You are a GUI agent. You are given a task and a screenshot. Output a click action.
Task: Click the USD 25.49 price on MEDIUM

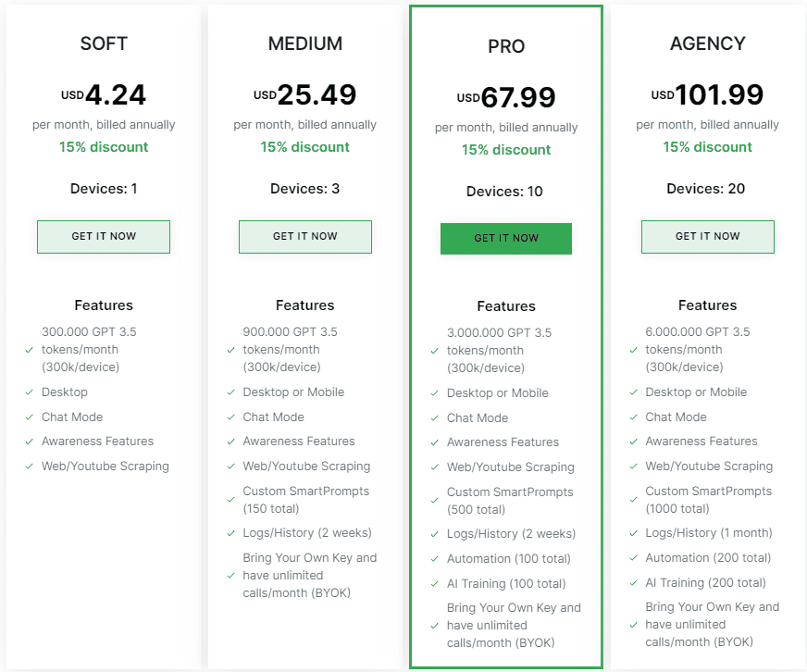304,93
